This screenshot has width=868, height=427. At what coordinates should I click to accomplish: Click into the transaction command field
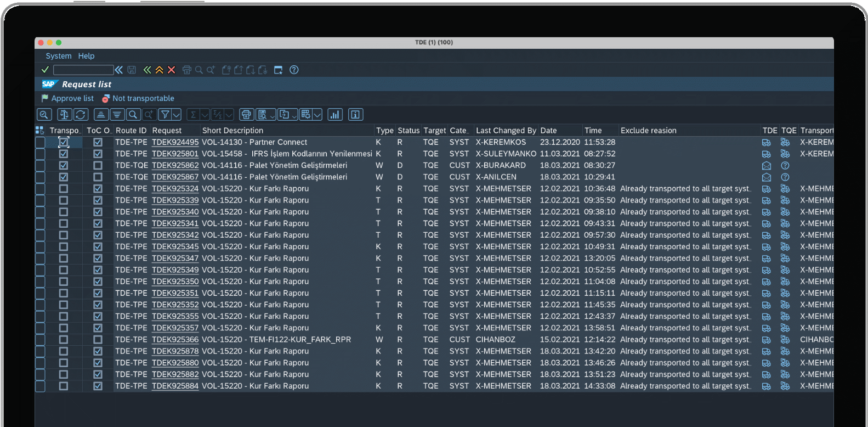pyautogui.click(x=83, y=70)
